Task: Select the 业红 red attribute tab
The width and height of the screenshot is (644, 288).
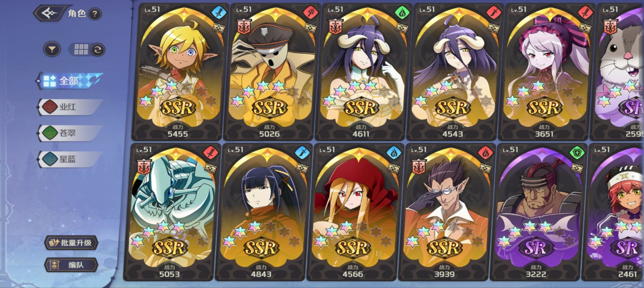Action: (x=69, y=107)
